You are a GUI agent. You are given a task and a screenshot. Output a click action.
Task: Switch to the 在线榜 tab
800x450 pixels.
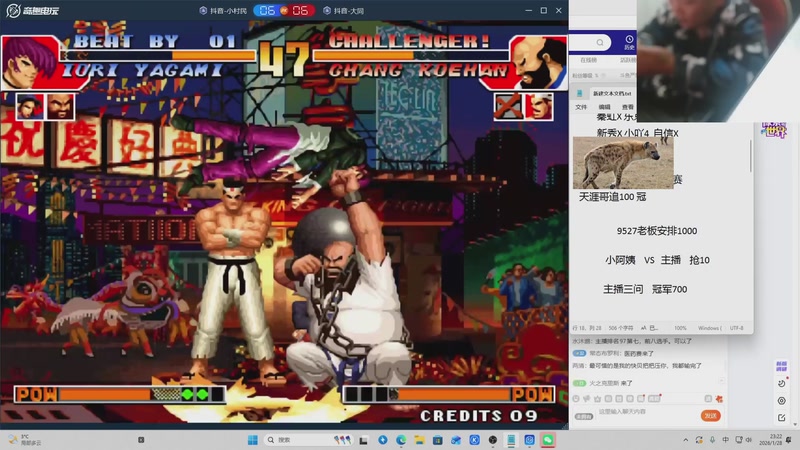pos(588,60)
